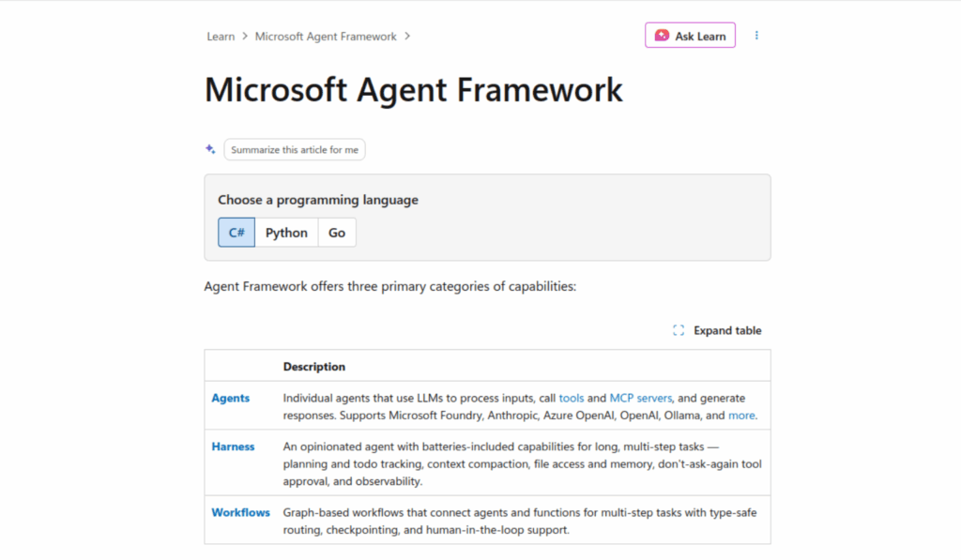This screenshot has height=560, width=961.
Task: Switch to the Python language tab
Action: point(286,233)
